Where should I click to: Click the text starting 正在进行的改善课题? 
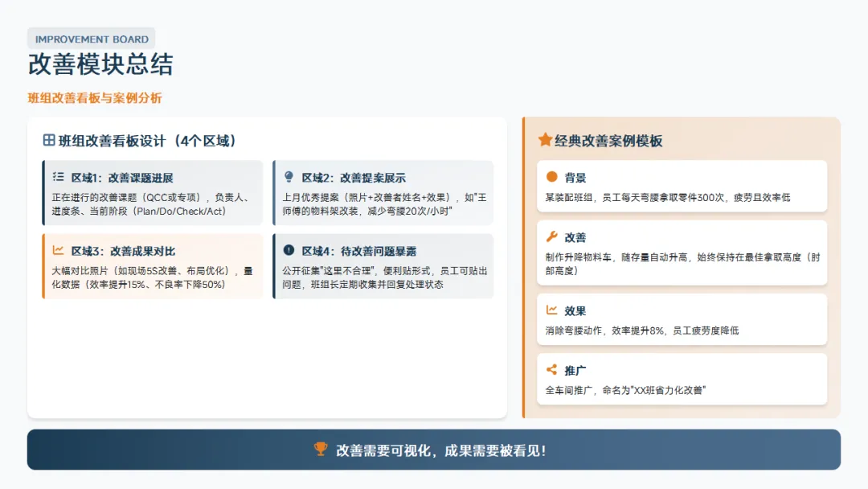coord(152,204)
